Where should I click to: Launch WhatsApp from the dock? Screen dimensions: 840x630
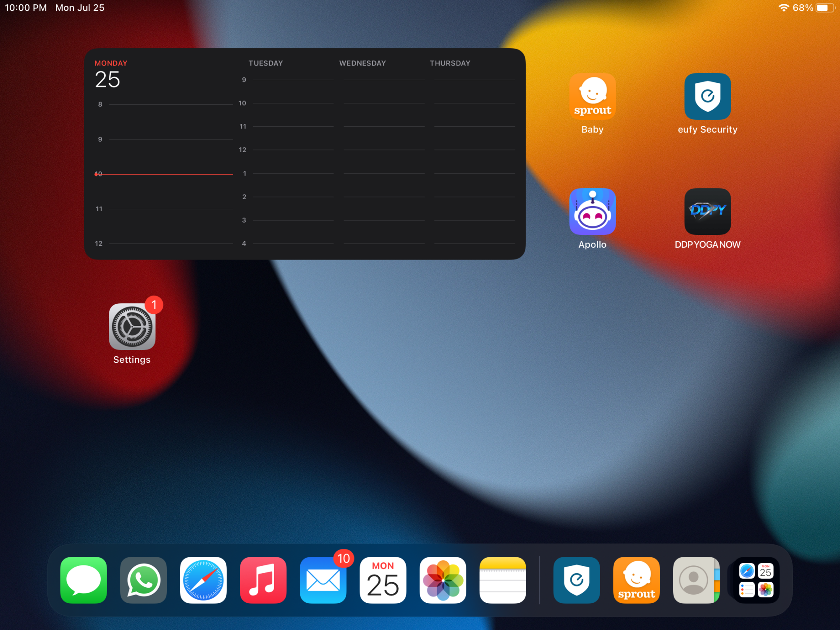point(143,580)
